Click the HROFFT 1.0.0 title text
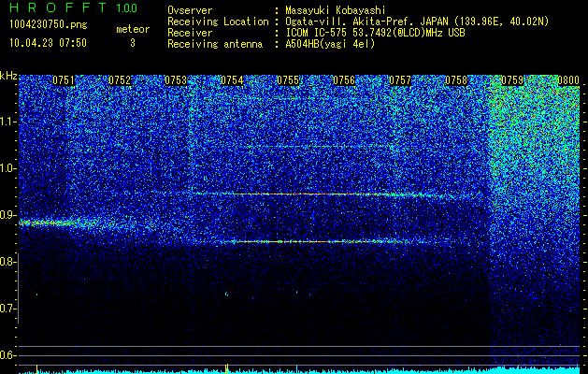The image size is (588, 374). point(73,7)
